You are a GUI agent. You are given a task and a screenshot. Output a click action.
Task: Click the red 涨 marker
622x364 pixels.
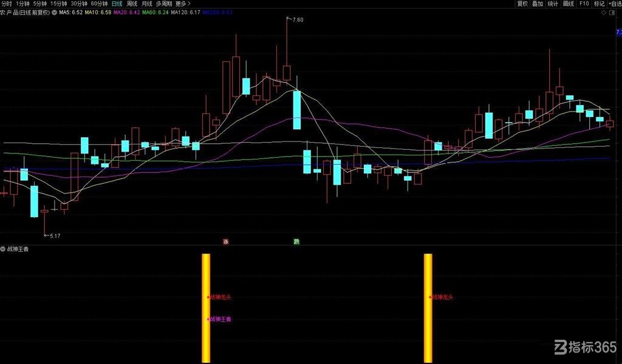point(226,241)
